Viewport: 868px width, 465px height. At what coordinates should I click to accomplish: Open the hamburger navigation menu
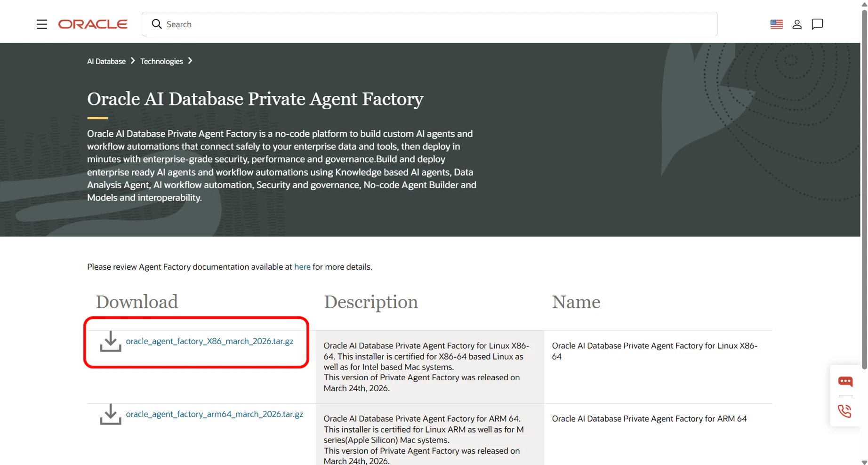click(42, 24)
